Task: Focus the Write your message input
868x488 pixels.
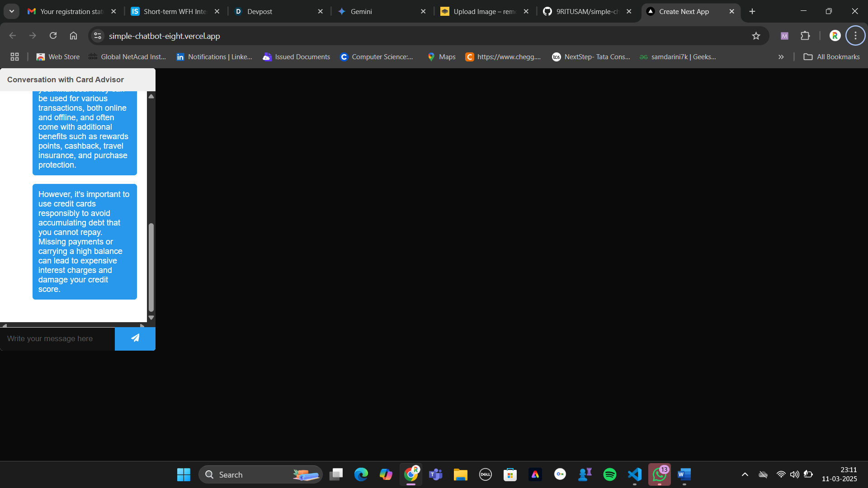Action: (x=57, y=338)
